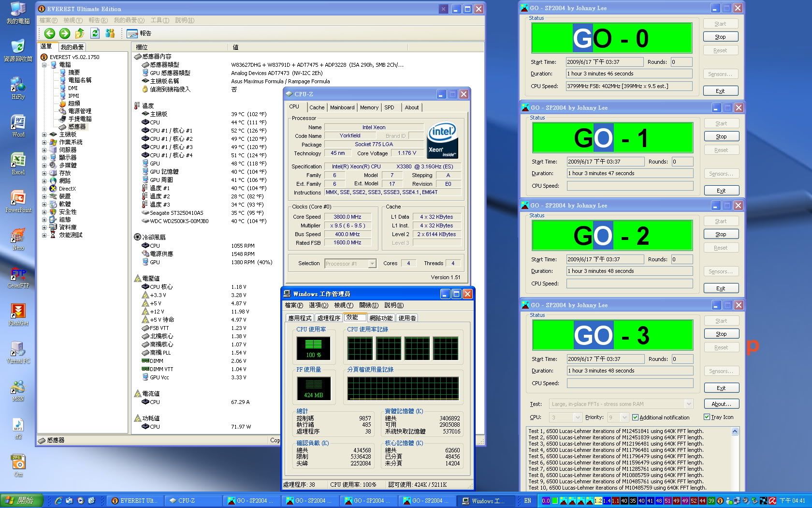Expand the 伺服器 tree node

click(x=44, y=150)
